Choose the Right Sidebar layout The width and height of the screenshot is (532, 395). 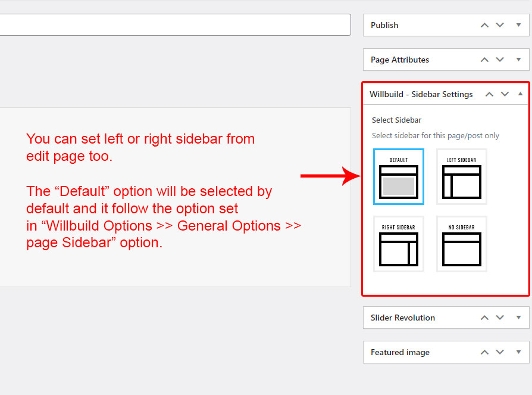399,244
